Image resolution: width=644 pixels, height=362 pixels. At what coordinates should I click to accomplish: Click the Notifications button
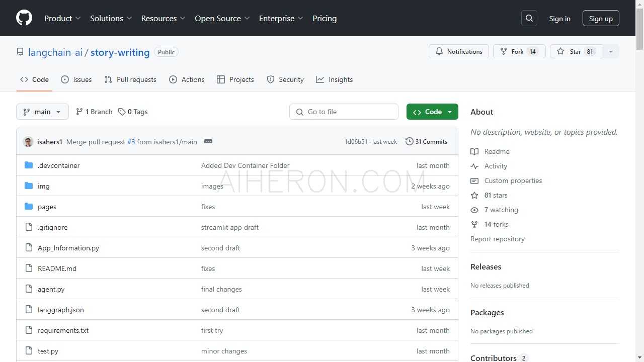459,51
